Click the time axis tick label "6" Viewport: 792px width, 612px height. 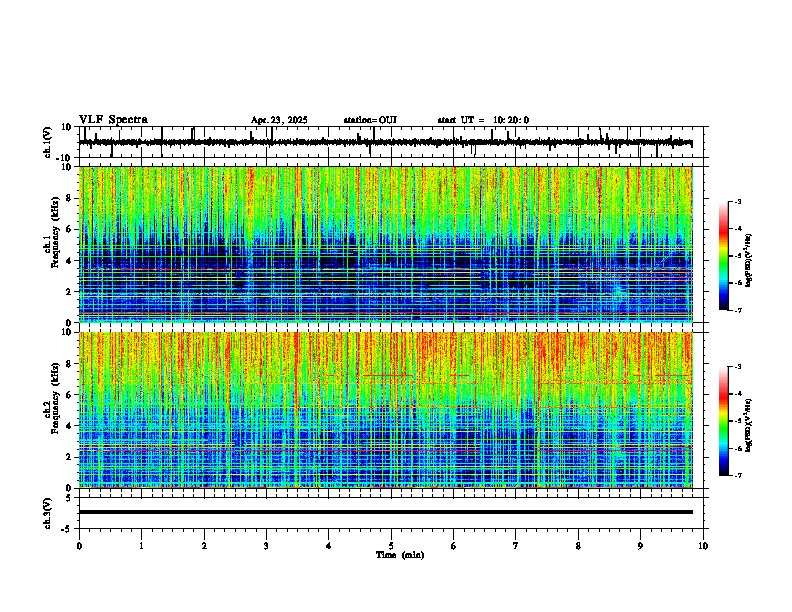pos(454,546)
